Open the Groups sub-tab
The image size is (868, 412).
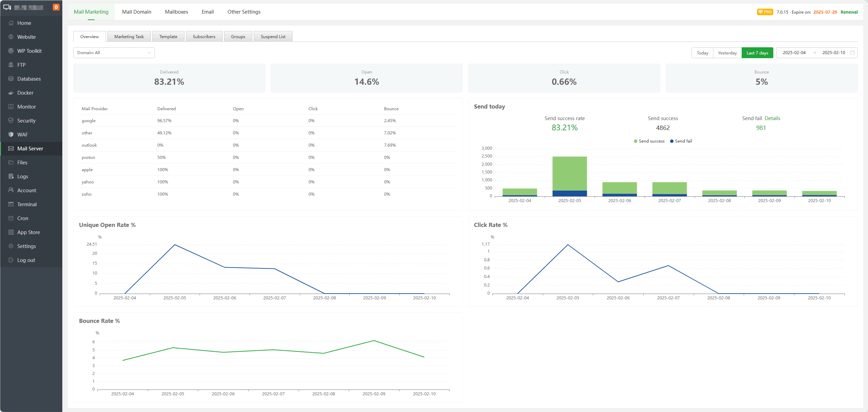pyautogui.click(x=238, y=36)
